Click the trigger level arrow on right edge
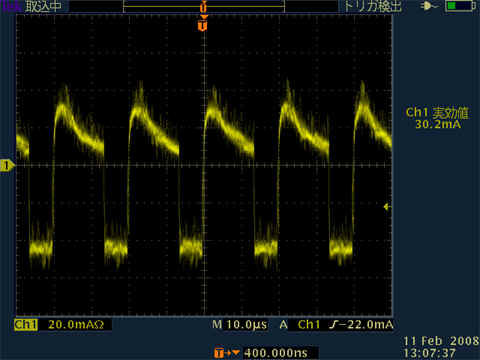480x360 pixels. 387,207
